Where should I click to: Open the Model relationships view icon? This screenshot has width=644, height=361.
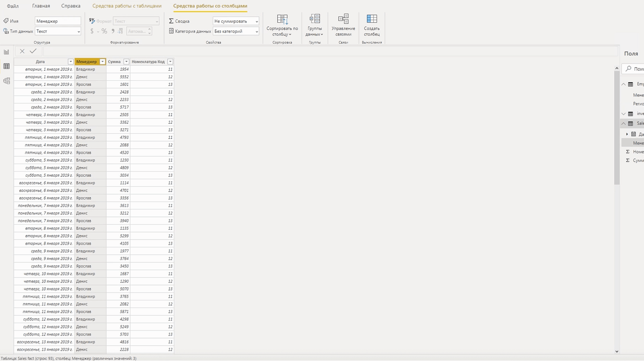(6, 81)
